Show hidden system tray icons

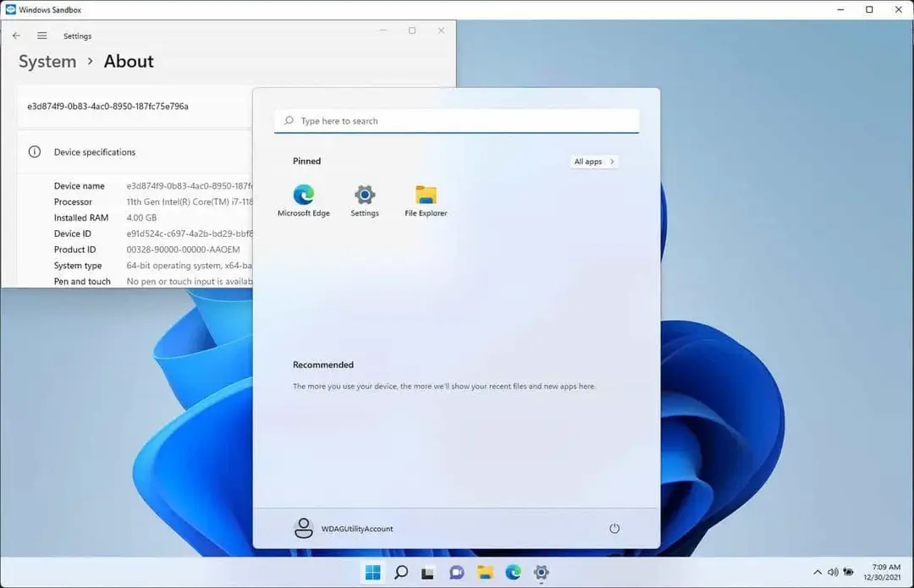pyautogui.click(x=818, y=572)
